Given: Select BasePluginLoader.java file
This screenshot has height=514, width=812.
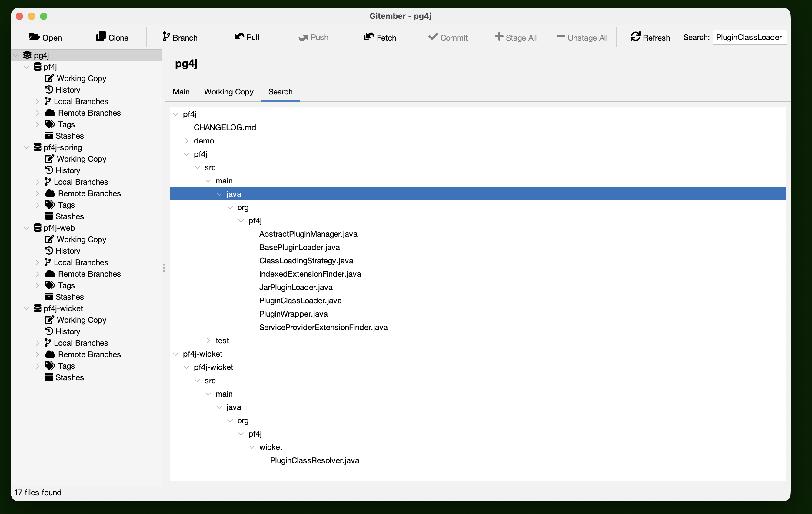Looking at the screenshot, I should click(299, 247).
